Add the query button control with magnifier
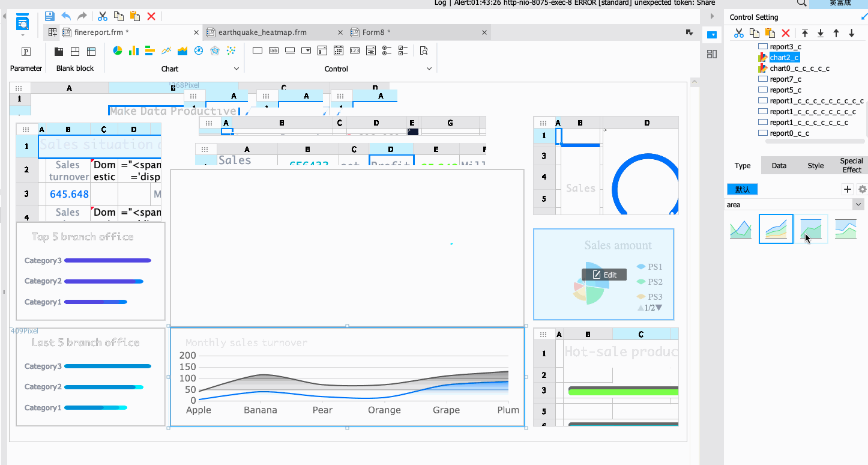 point(424,50)
